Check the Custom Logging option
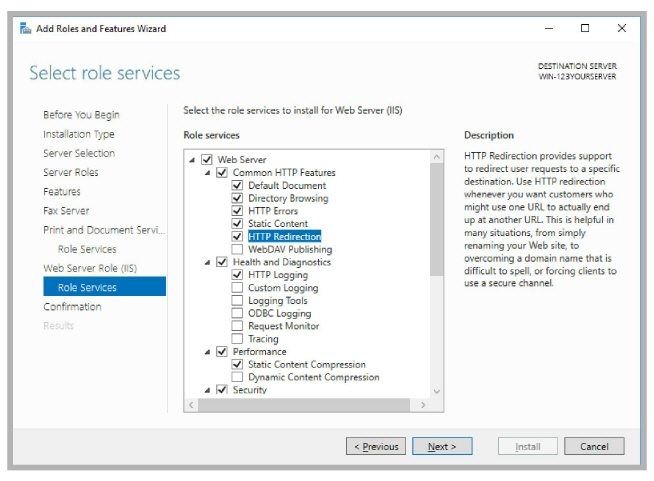This screenshot has width=654, height=481. coord(238,288)
